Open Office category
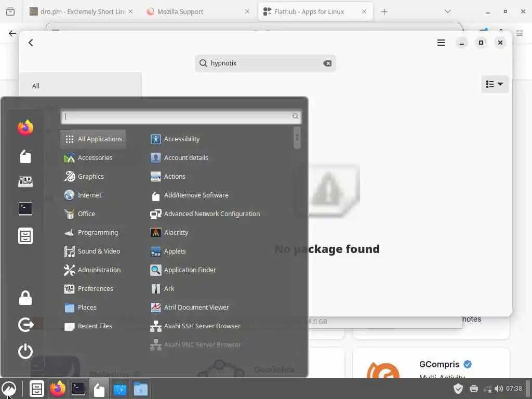Screen dimensions: 532x399 click(x=79, y=214)
